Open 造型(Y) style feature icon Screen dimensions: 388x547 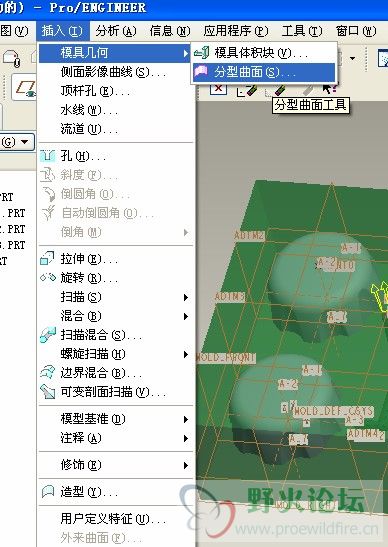[47, 492]
